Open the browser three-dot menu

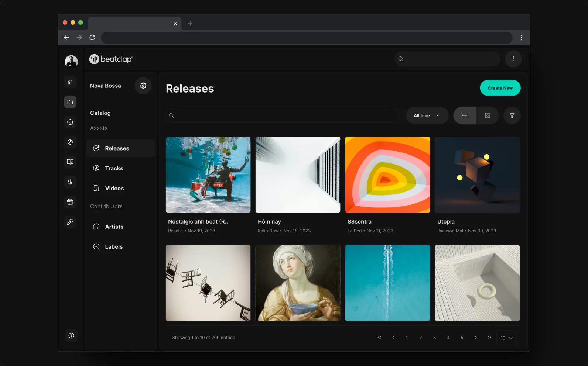pyautogui.click(x=521, y=38)
